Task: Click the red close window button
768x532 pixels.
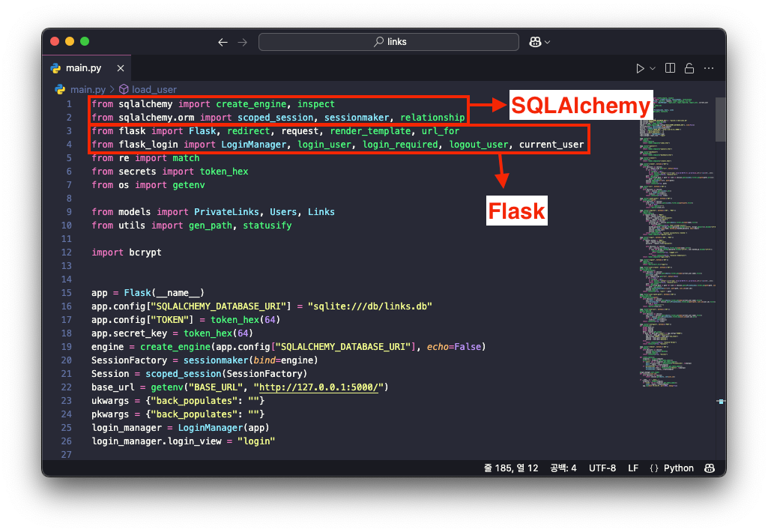Action: coord(55,42)
